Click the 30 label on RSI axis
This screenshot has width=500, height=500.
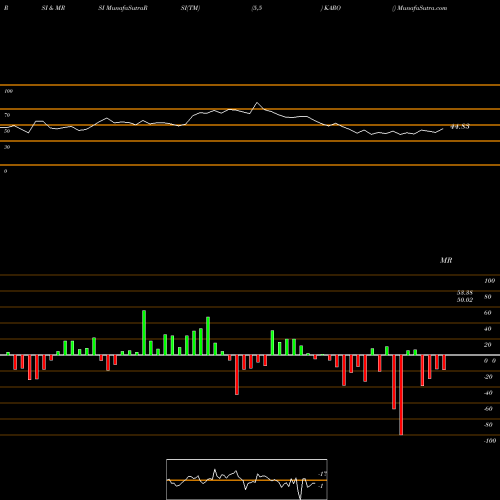(7, 147)
